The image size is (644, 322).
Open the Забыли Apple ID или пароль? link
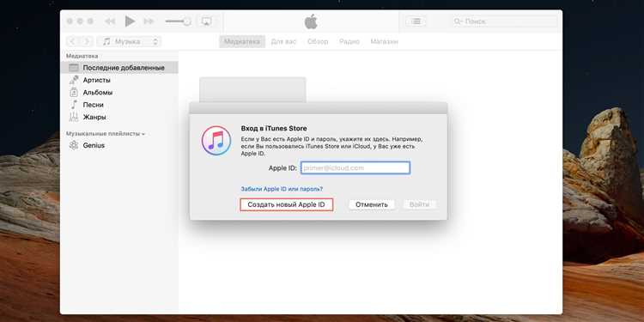pyautogui.click(x=282, y=189)
